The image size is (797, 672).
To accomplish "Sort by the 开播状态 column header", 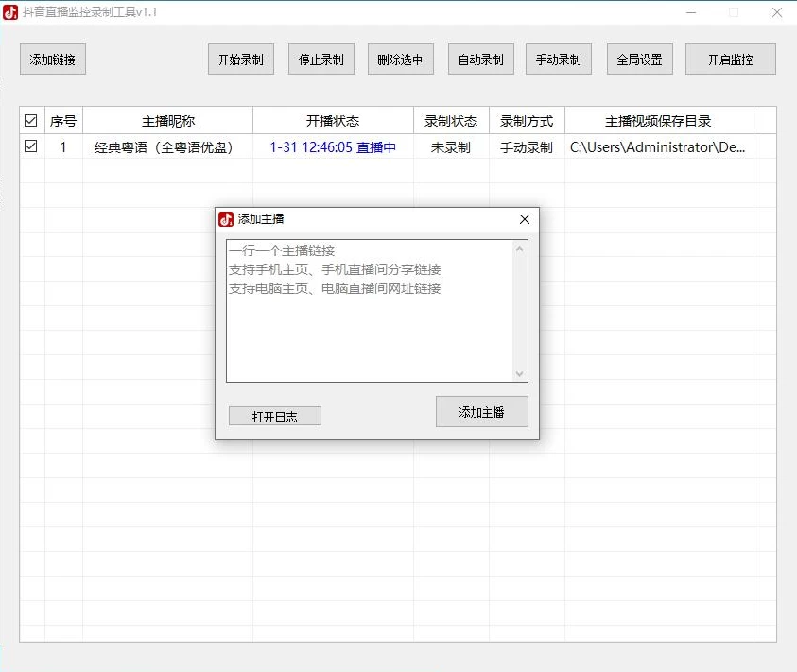I will click(333, 121).
